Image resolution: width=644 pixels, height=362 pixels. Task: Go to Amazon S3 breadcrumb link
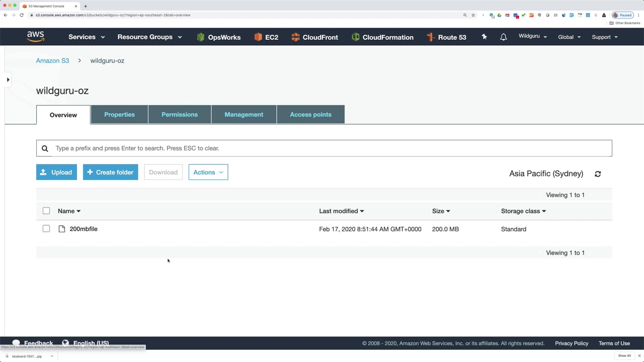coord(52,61)
